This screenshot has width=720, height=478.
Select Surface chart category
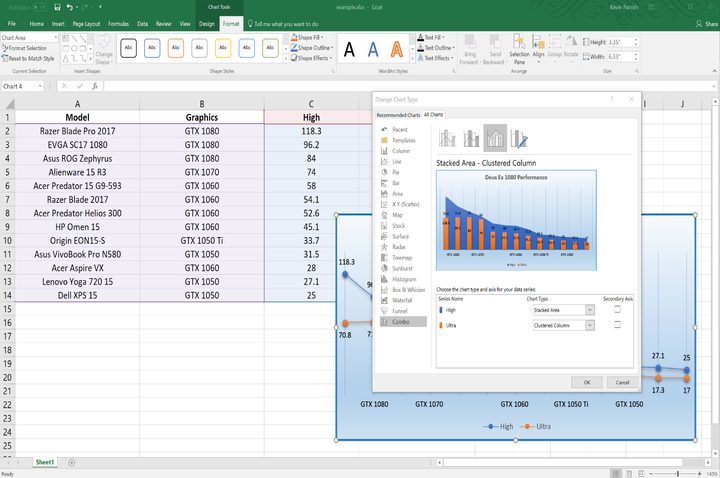[x=400, y=236]
